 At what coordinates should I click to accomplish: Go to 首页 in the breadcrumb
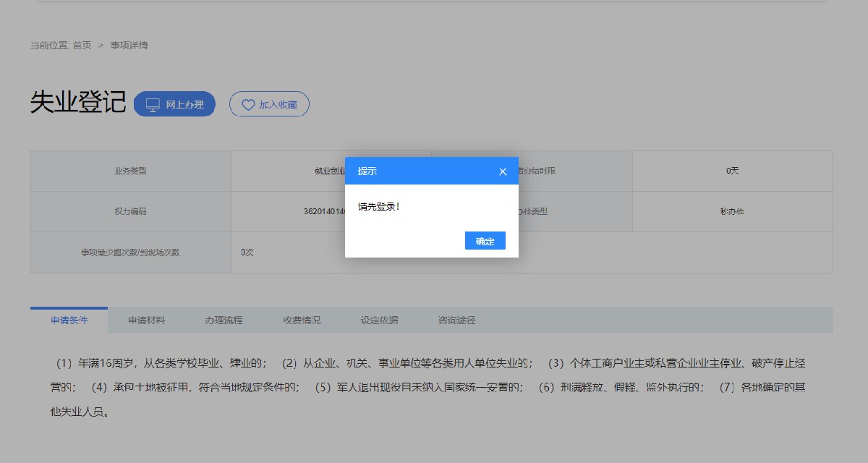click(82, 46)
